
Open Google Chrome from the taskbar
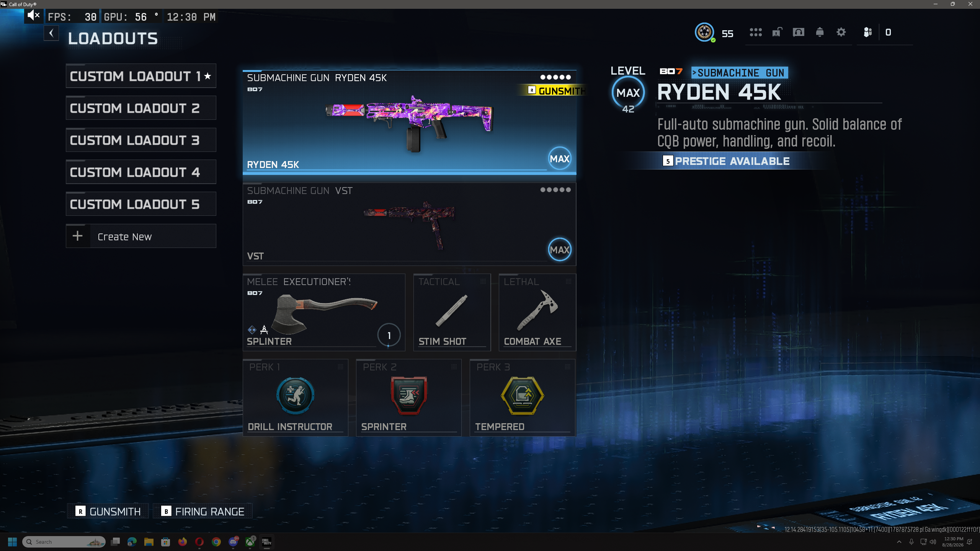click(x=216, y=542)
